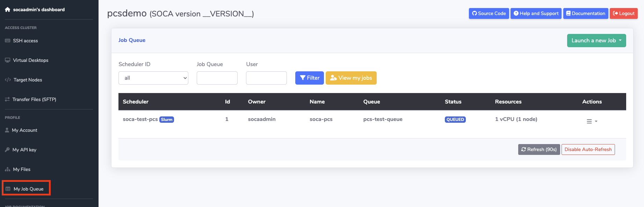Expand the Launch a new Job dropdown
The image size is (644, 207).
[596, 41]
